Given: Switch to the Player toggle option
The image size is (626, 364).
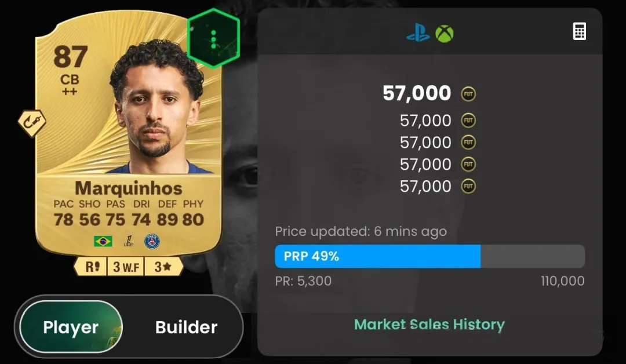Looking at the screenshot, I should tap(71, 327).
